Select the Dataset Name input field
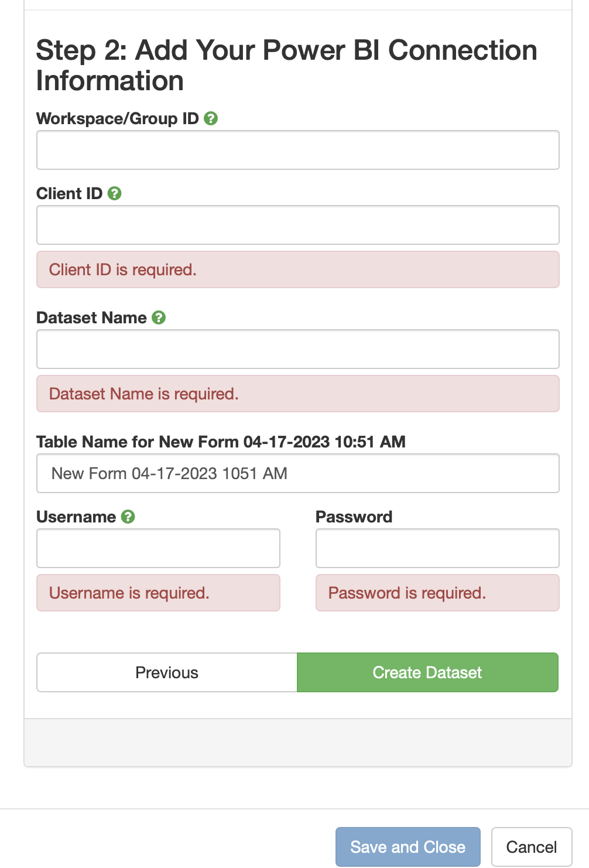589x868 pixels. 298,349
